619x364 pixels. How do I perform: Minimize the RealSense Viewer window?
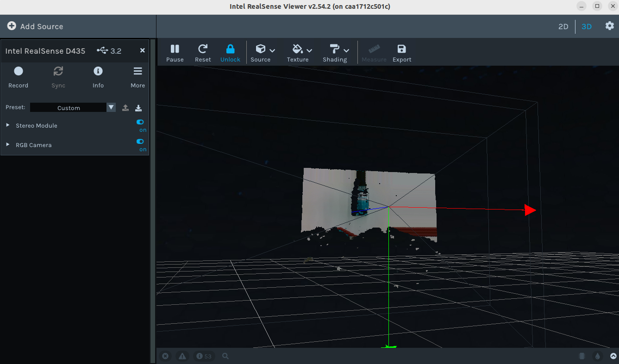pyautogui.click(x=582, y=6)
